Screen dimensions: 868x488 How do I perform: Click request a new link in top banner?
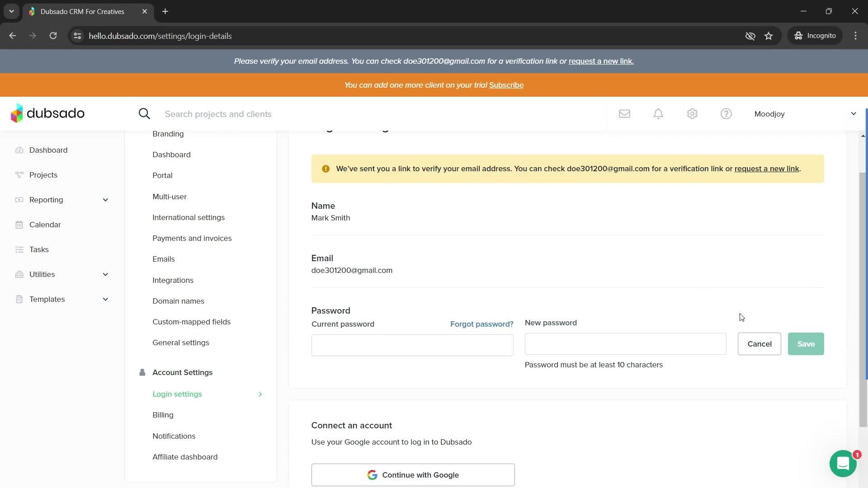coord(601,61)
